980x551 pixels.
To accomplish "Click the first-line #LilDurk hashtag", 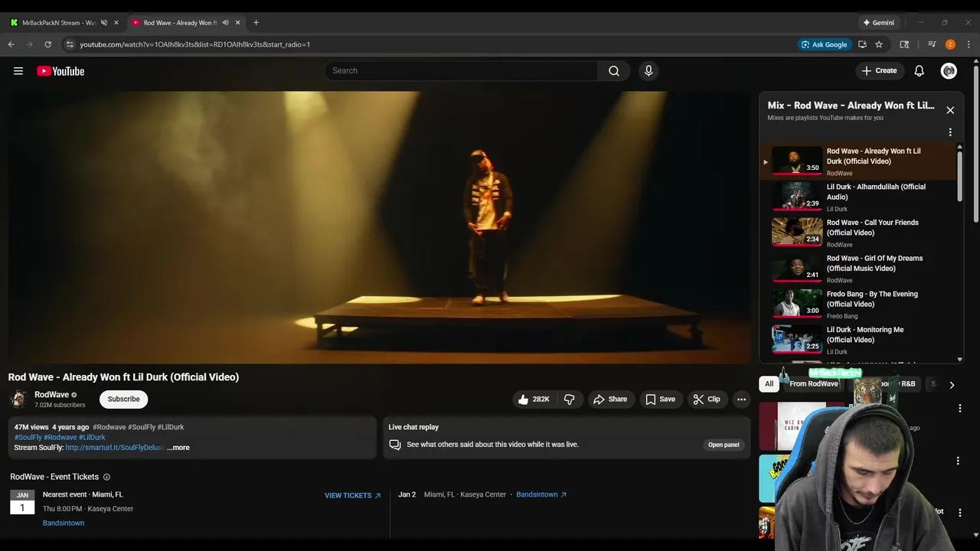I will pyautogui.click(x=171, y=427).
